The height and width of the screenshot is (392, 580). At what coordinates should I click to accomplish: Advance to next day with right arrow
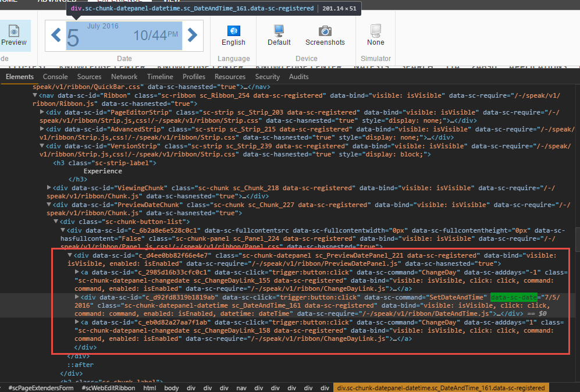coord(192,35)
